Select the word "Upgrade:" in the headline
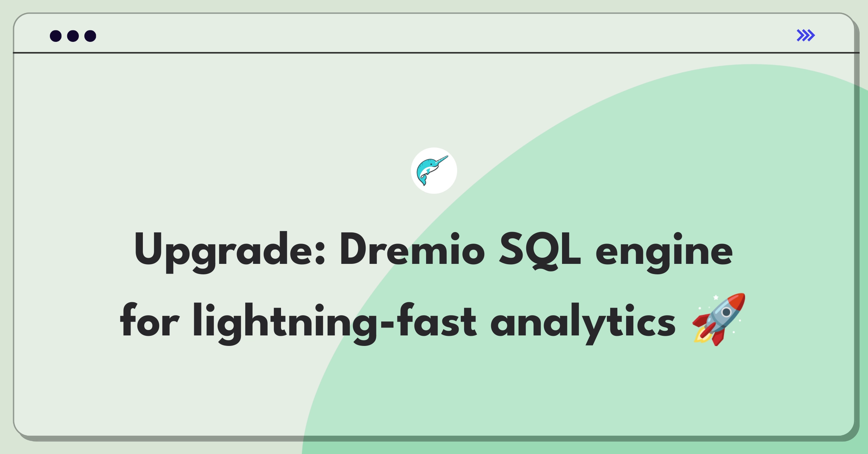Viewport: 868px width, 454px height. pos(230,252)
